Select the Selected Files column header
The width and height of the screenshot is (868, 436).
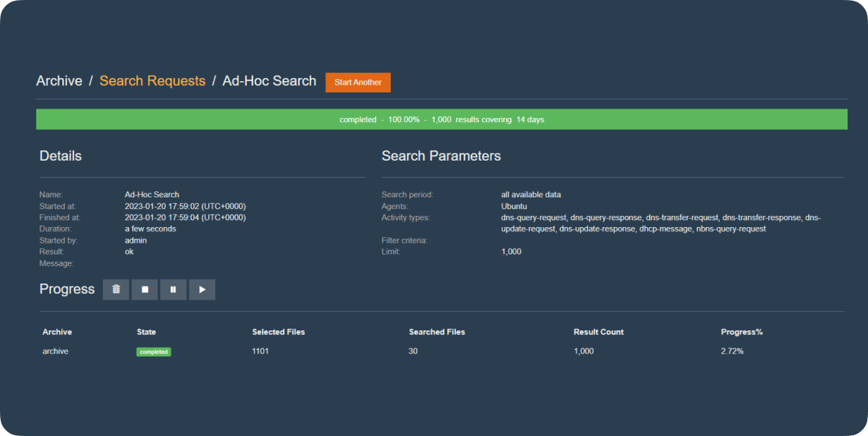pyautogui.click(x=278, y=332)
